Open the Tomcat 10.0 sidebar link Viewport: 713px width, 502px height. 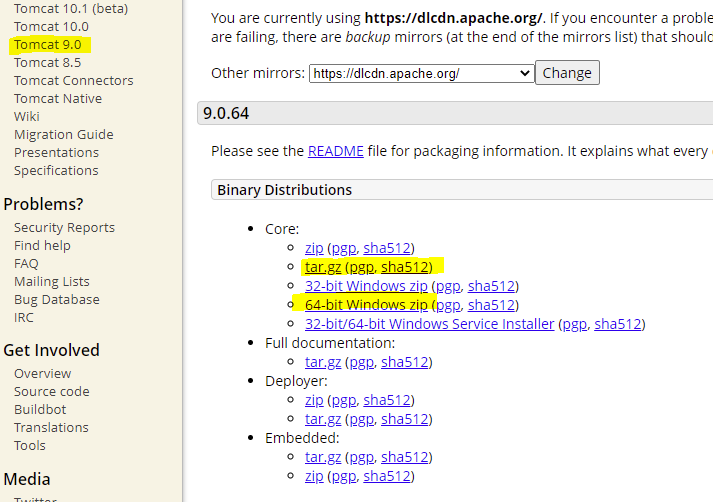click(x=51, y=26)
